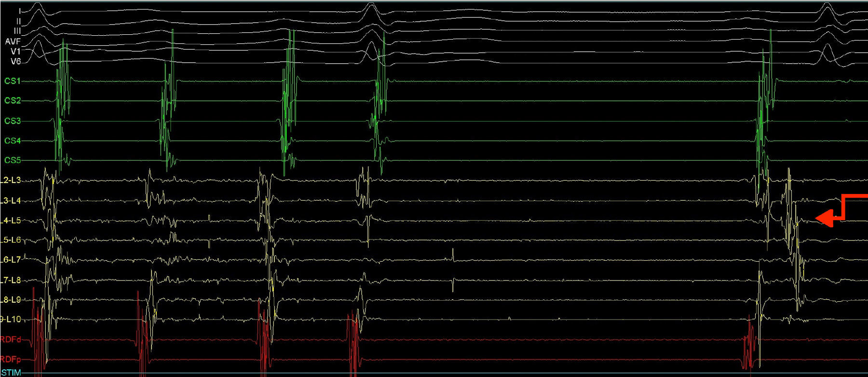
Task: Click the L7-L8 channel label
Action: [11, 280]
